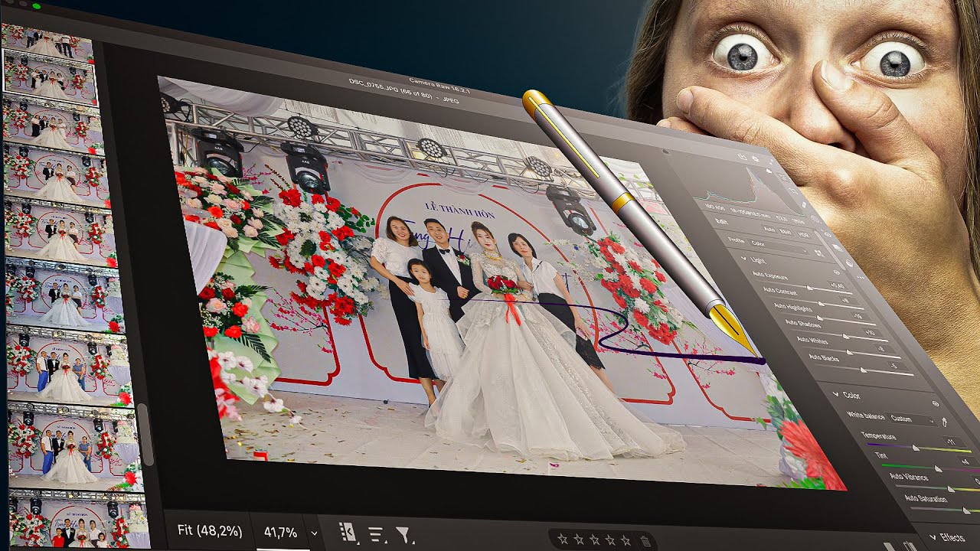This screenshot has width=980, height=551.
Task: Toggle the Color panel eye visibility
Action: [936, 403]
